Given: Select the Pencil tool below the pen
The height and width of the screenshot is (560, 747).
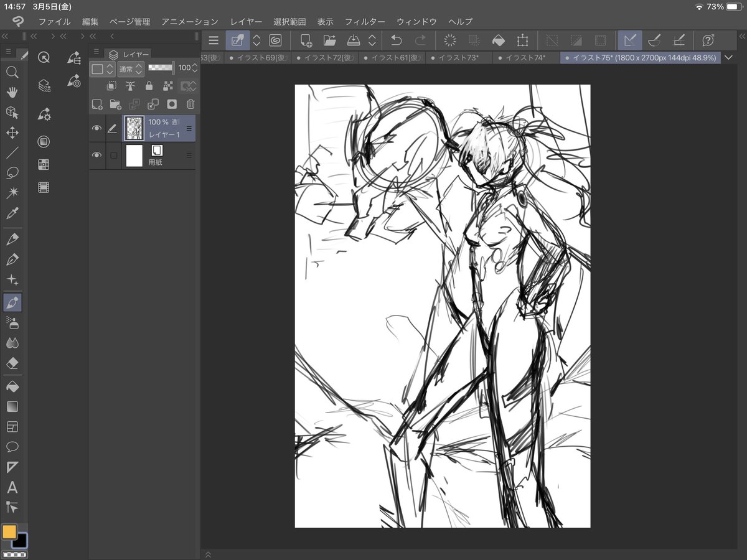Looking at the screenshot, I should point(12,259).
